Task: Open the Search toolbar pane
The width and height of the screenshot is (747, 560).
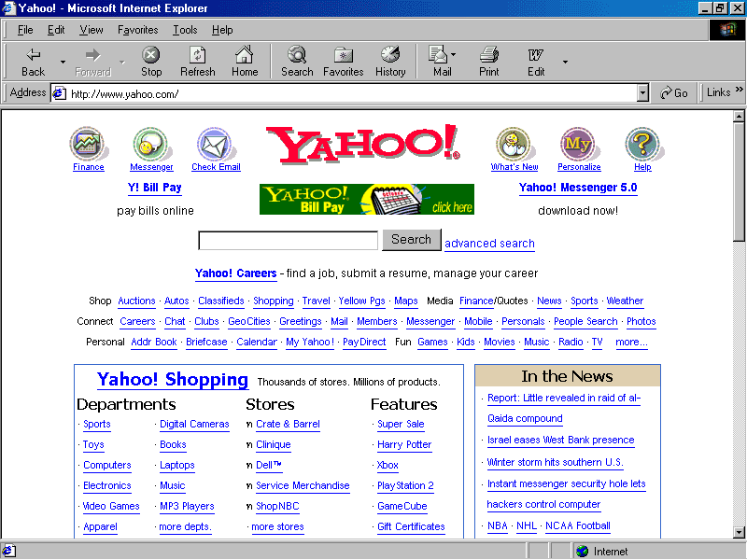Action: pos(297,62)
